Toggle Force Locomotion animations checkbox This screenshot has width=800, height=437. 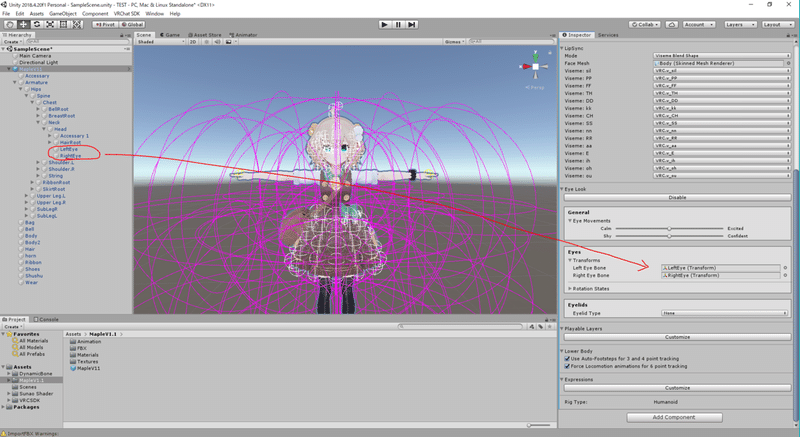567,366
